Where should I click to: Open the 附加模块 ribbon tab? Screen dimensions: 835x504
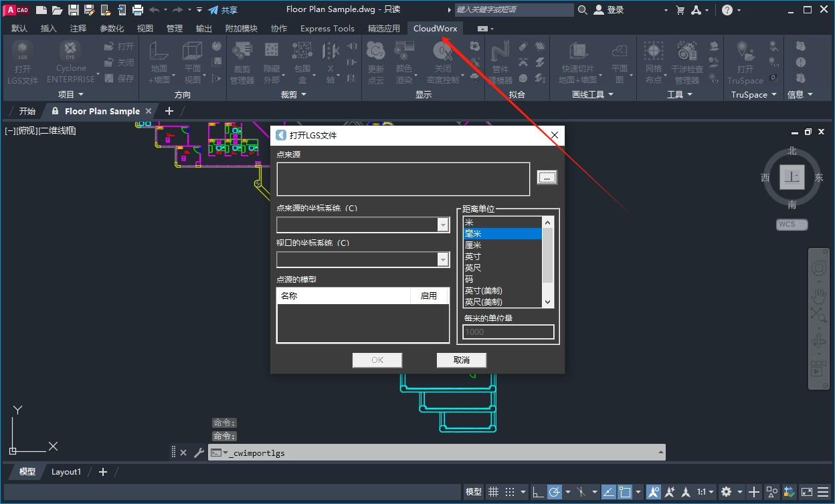point(242,28)
